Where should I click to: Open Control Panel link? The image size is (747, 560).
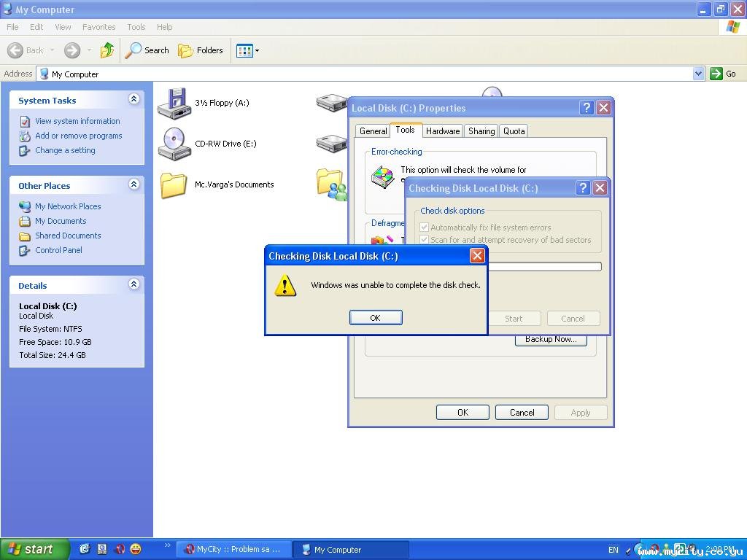[x=58, y=251]
